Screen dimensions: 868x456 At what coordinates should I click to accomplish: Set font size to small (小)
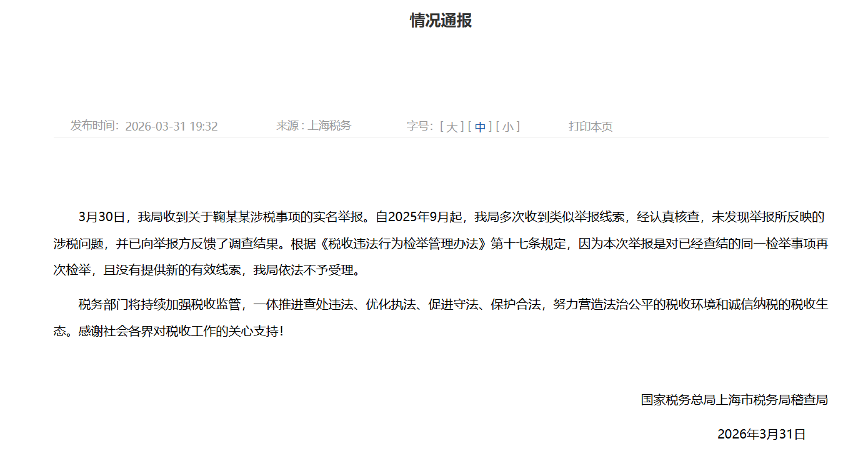[x=508, y=127]
